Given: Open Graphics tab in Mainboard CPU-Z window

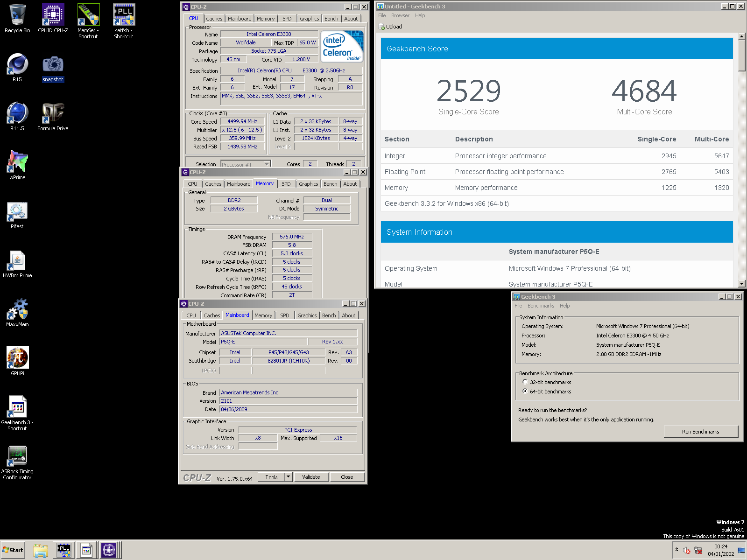Looking at the screenshot, I should click(307, 315).
